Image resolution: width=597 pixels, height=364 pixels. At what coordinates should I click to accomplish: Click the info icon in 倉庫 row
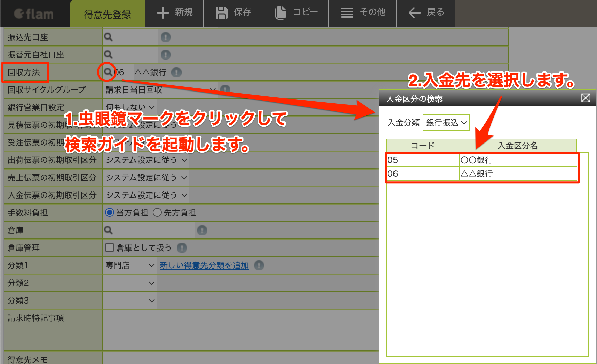pos(202,230)
